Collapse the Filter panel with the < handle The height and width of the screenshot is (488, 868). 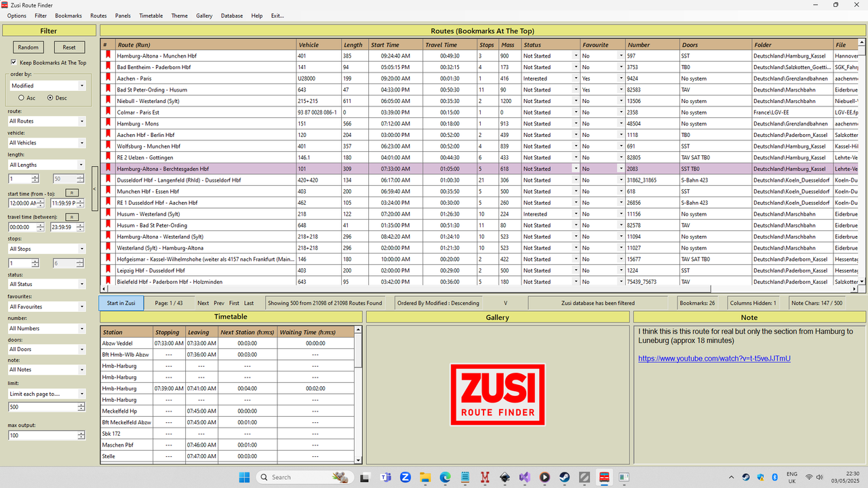pos(95,188)
